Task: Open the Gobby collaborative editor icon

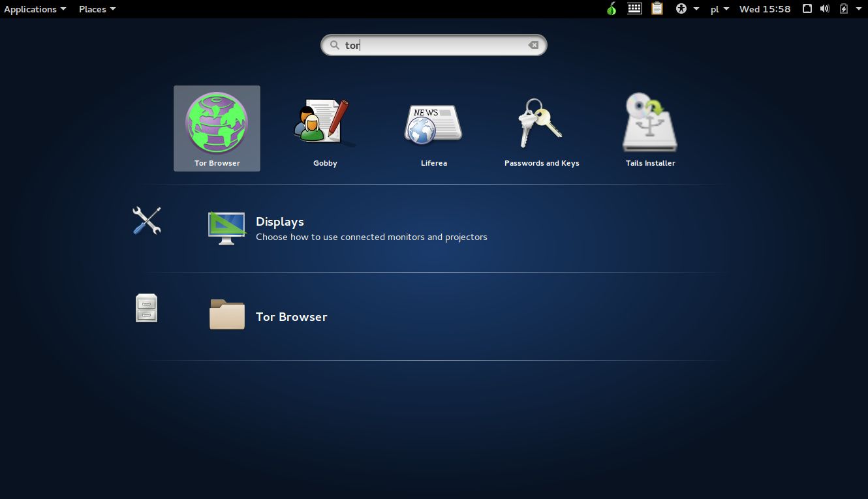Action: [324, 122]
